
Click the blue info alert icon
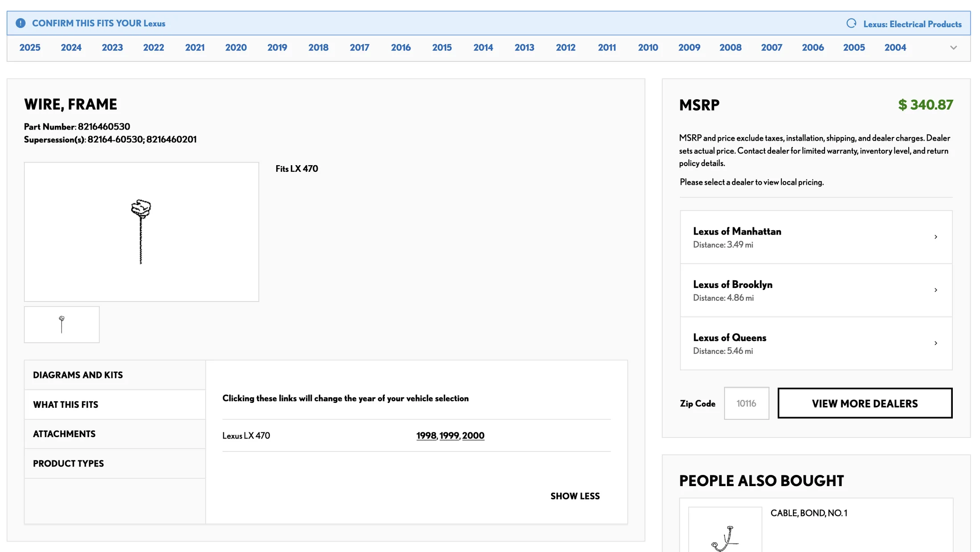[20, 23]
